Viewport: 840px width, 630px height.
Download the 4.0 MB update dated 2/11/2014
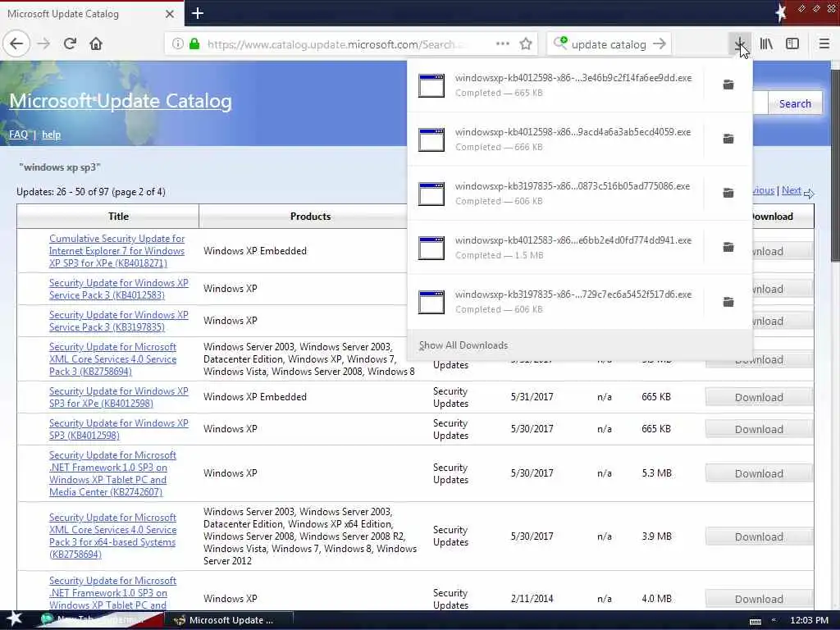point(759,599)
